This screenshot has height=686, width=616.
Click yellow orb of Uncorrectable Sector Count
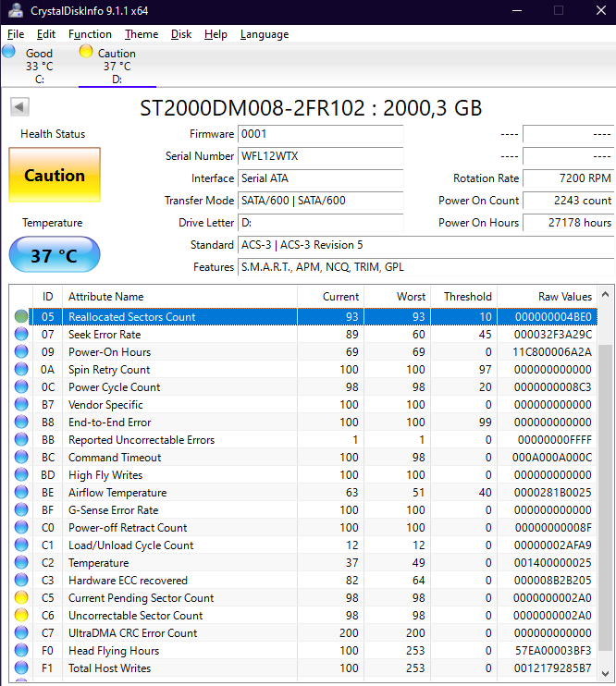[21, 615]
